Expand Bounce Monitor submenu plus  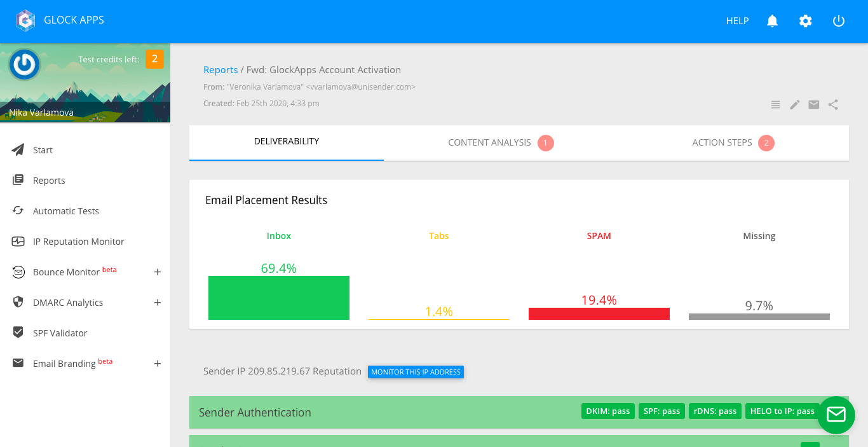pyautogui.click(x=158, y=272)
